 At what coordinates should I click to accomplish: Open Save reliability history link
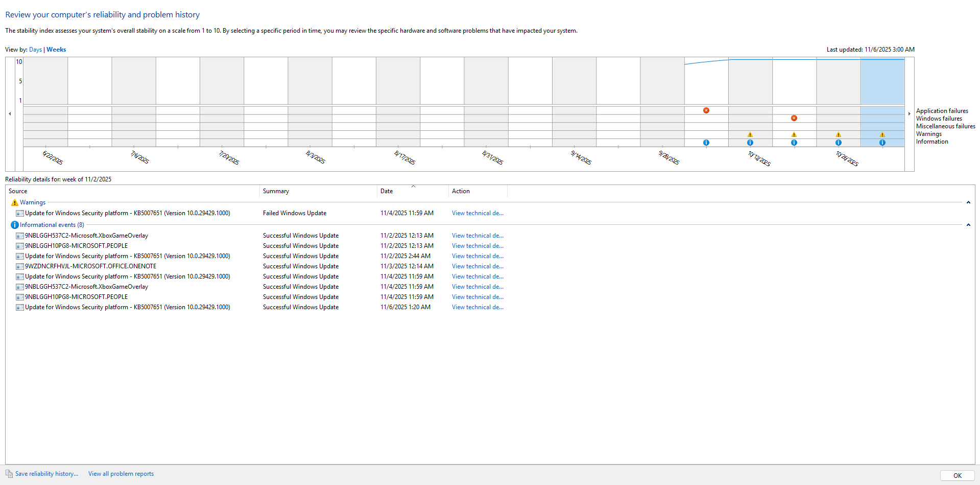click(x=47, y=474)
